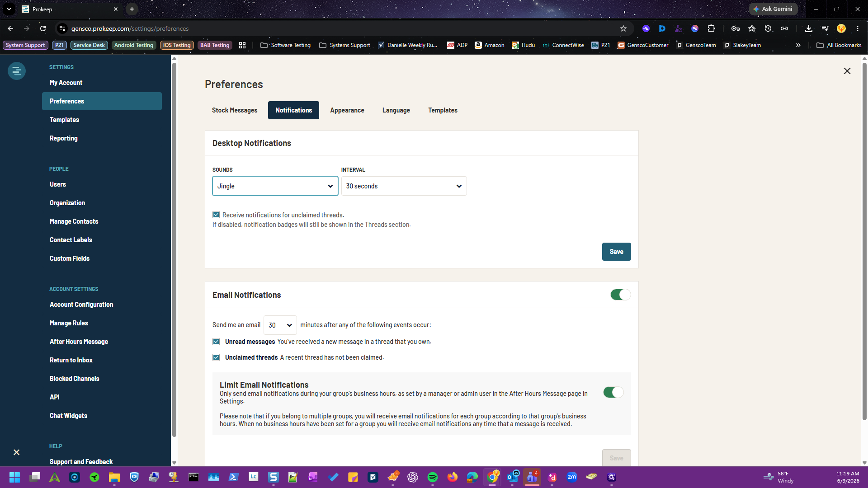Close the Preferences panel with the X
868x488 pixels.
(x=847, y=71)
